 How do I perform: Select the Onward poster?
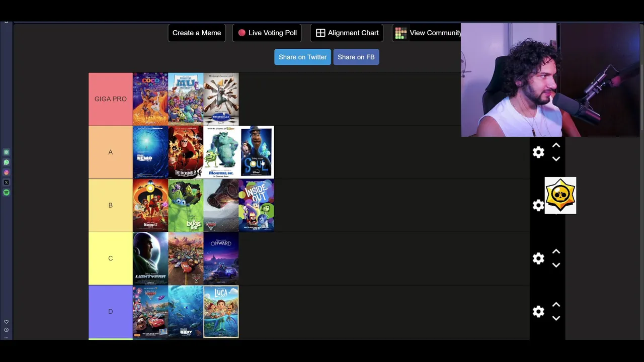(x=221, y=258)
